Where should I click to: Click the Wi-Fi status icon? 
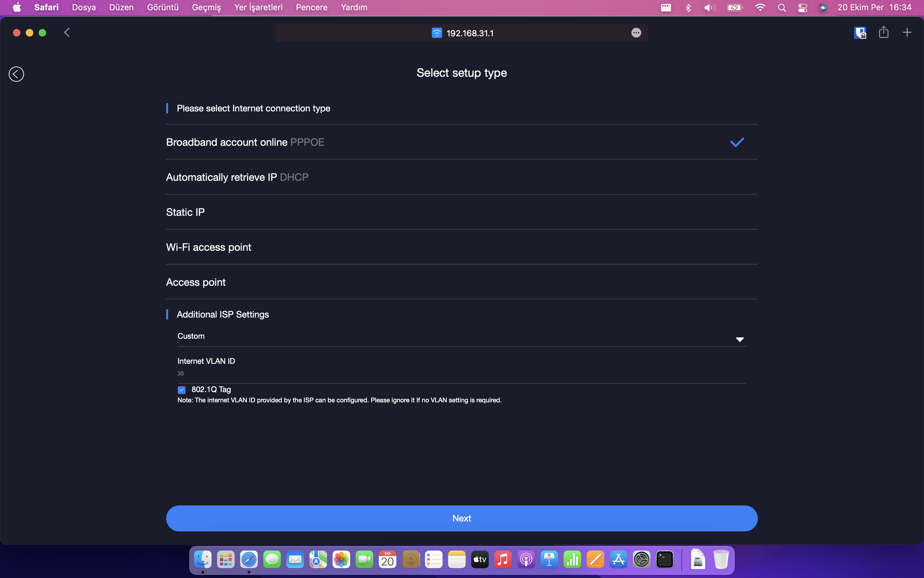pyautogui.click(x=760, y=8)
